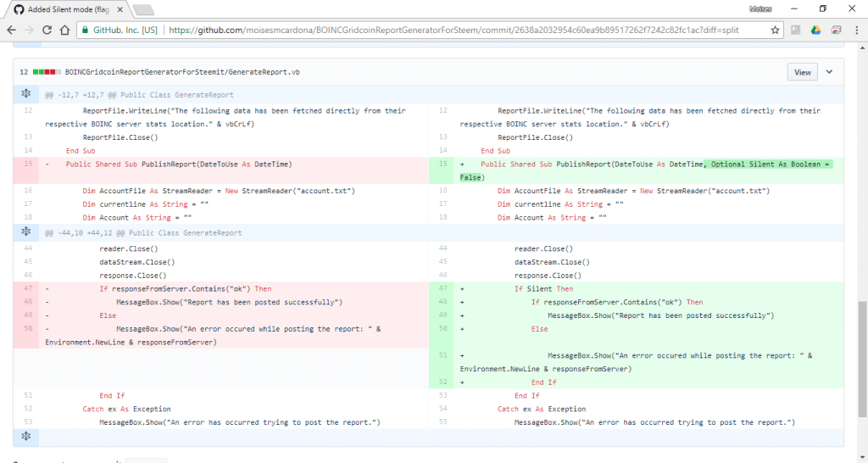Open the cast extension icon
This screenshot has width=868, height=463.
pyautogui.click(x=837, y=30)
